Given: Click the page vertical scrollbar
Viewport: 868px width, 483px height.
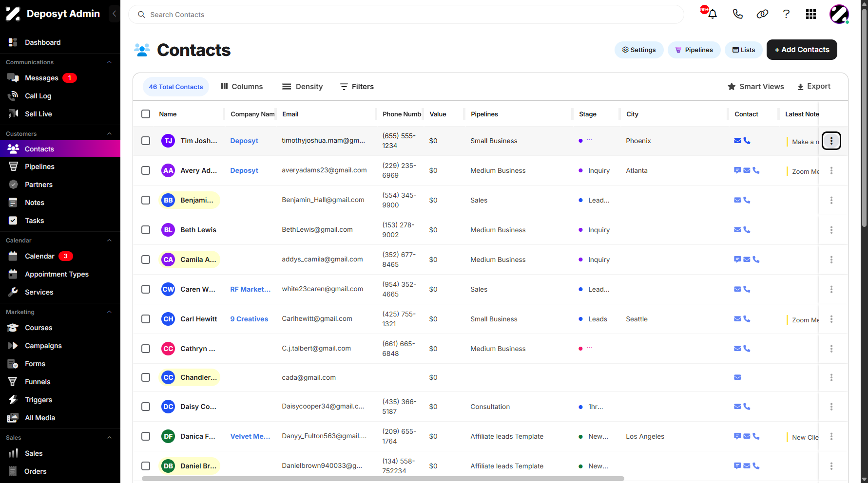Looking at the screenshot, I should click(865, 117).
